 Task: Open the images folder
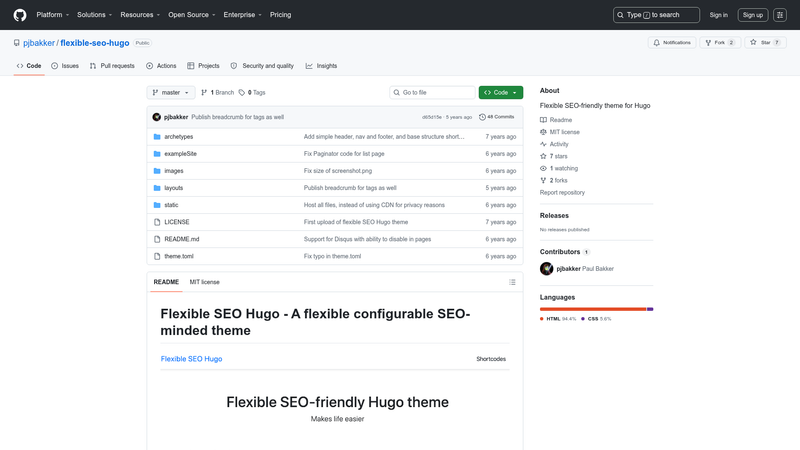[173, 171]
